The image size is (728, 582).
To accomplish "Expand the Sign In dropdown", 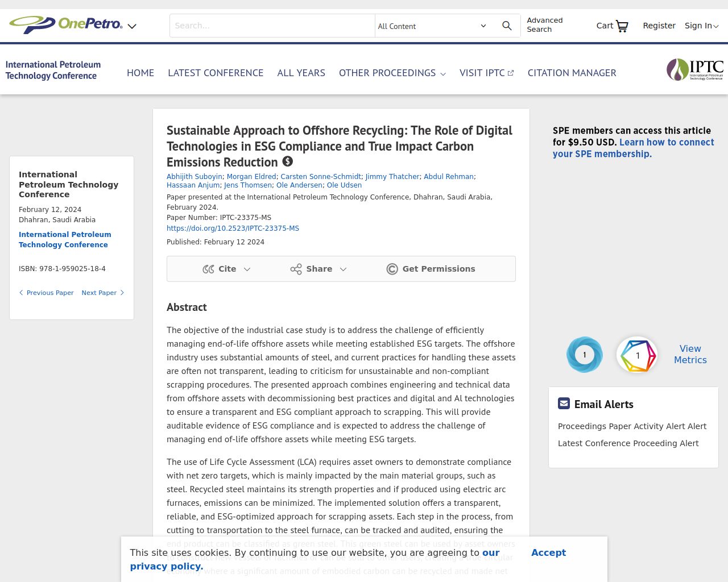I will 702,26.
